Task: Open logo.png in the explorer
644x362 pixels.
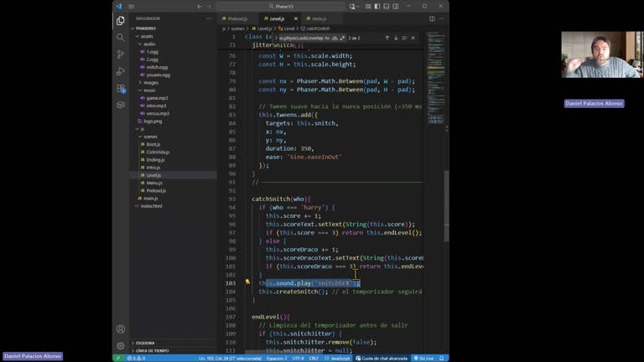Action: click(174, 121)
